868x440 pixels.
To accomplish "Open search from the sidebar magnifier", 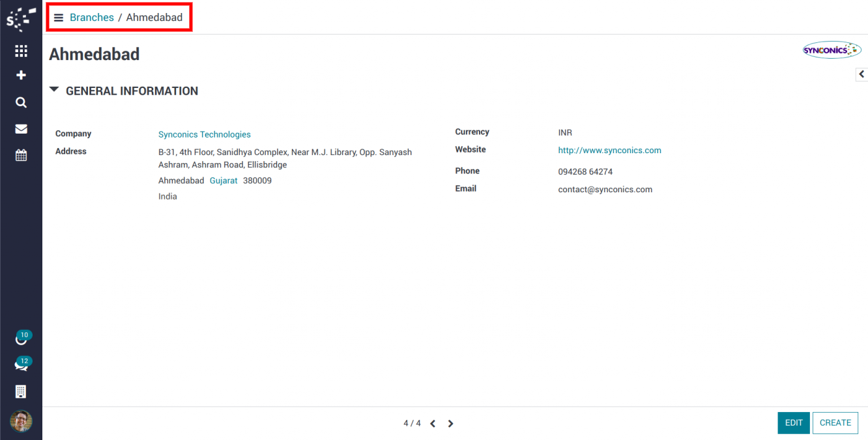I will (21, 102).
